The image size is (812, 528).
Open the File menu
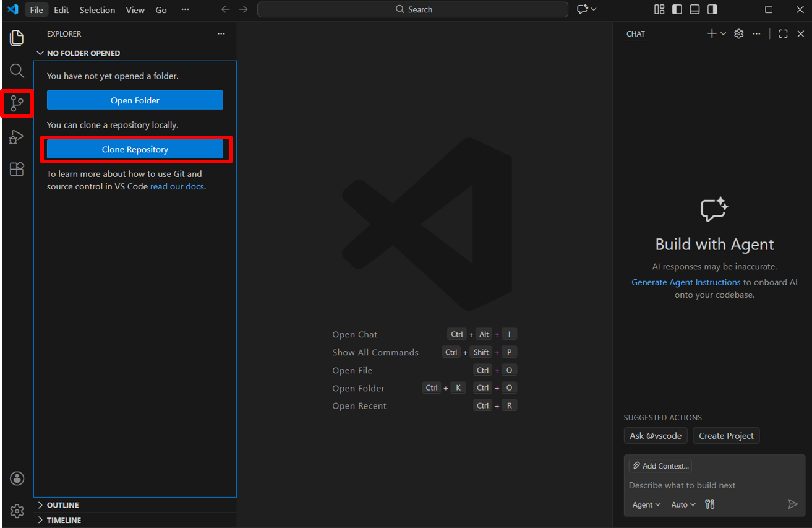coord(36,10)
